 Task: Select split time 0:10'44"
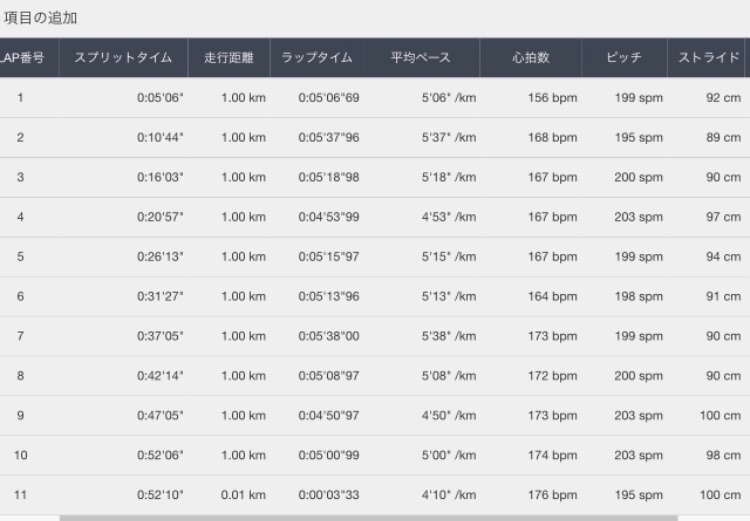pyautogui.click(x=160, y=137)
